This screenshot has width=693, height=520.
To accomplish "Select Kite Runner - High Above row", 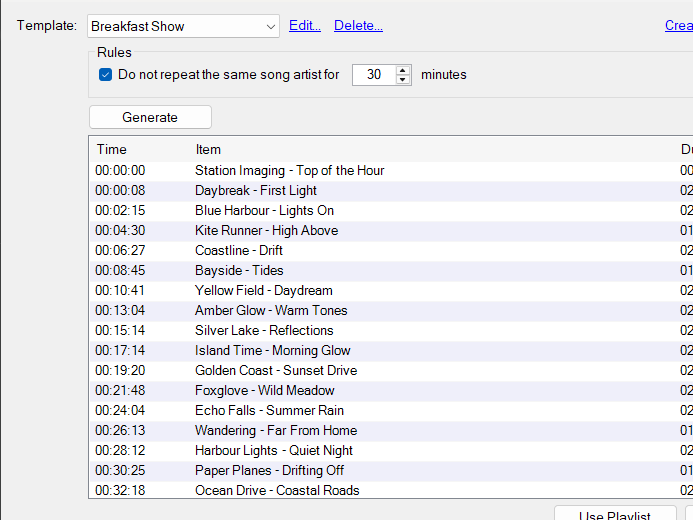I will tap(391, 231).
